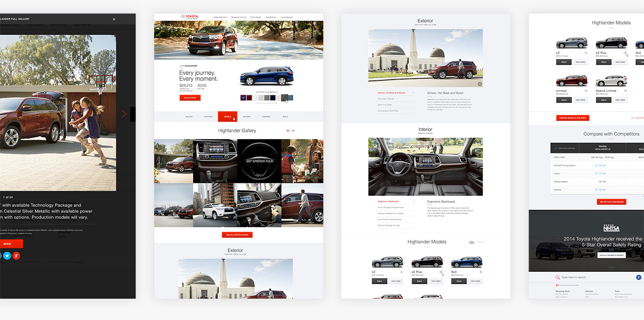Viewport: 644px width, 320px height.
Task: Expand Heated/Ventilated Front Seats item
Action: [396, 213]
